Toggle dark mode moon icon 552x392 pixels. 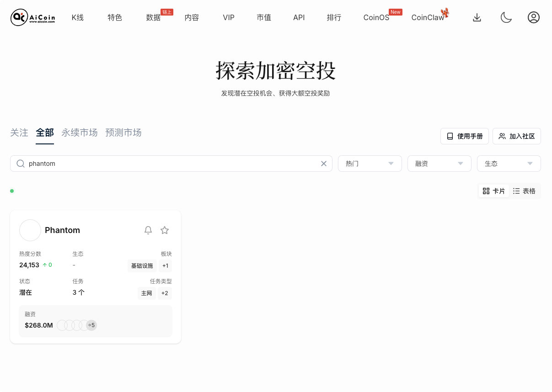pyautogui.click(x=506, y=17)
